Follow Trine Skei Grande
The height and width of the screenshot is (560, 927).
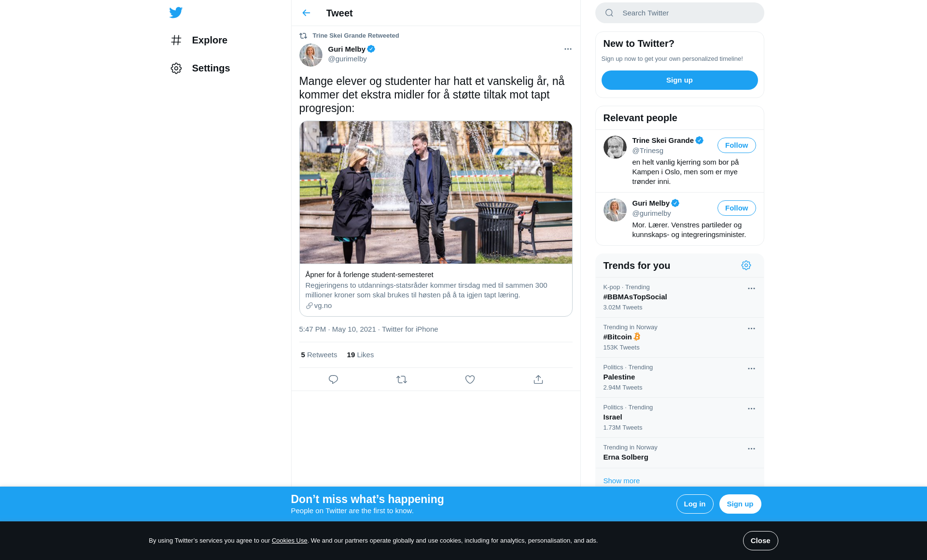[x=737, y=145]
